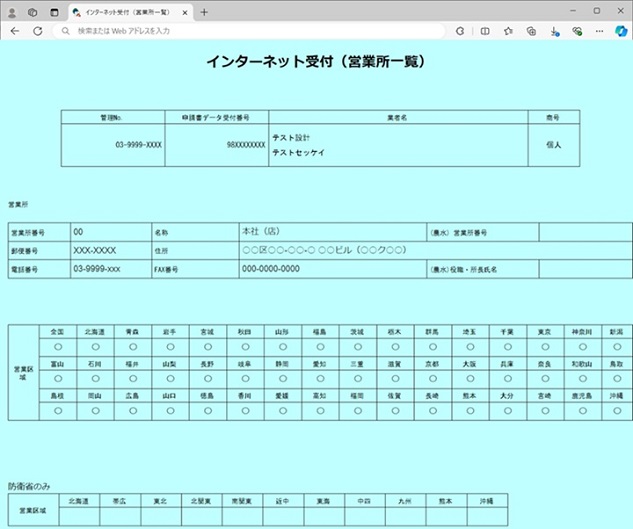Click the 千葉 prefecture header cell
The height and width of the screenshot is (529, 633).
[508, 332]
